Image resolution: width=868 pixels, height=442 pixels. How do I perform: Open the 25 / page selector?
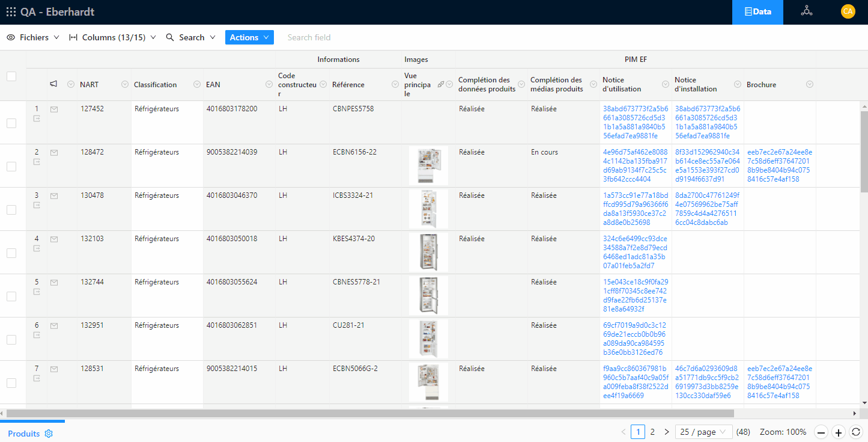click(703, 432)
